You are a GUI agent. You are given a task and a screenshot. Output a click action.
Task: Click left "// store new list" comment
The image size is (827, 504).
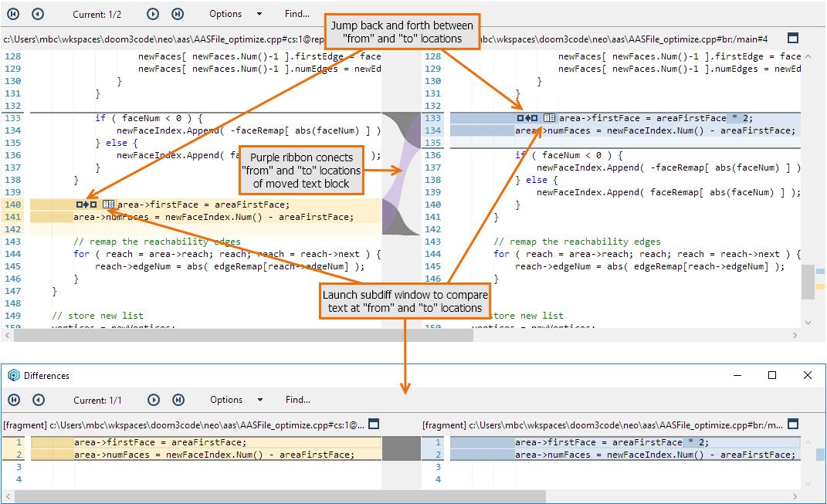(97, 316)
